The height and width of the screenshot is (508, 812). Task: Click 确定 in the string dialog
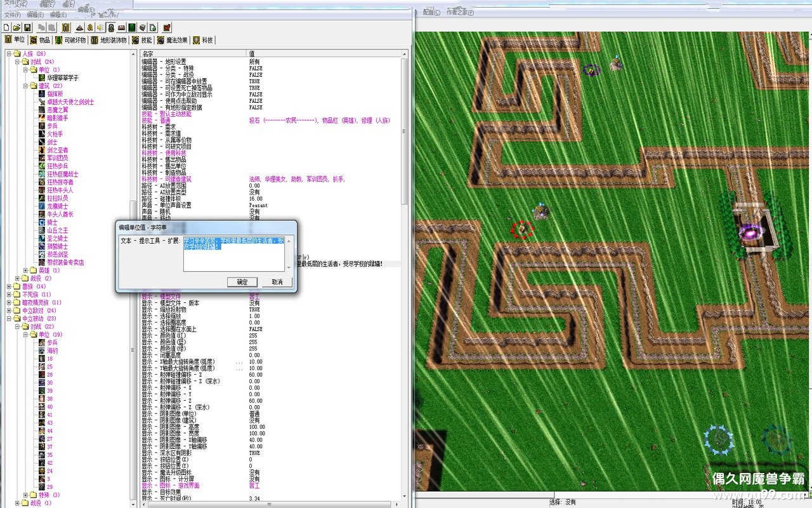(243, 282)
